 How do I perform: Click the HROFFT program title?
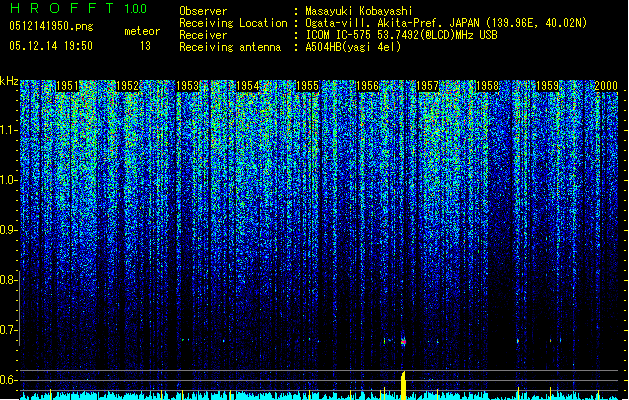[x=62, y=8]
